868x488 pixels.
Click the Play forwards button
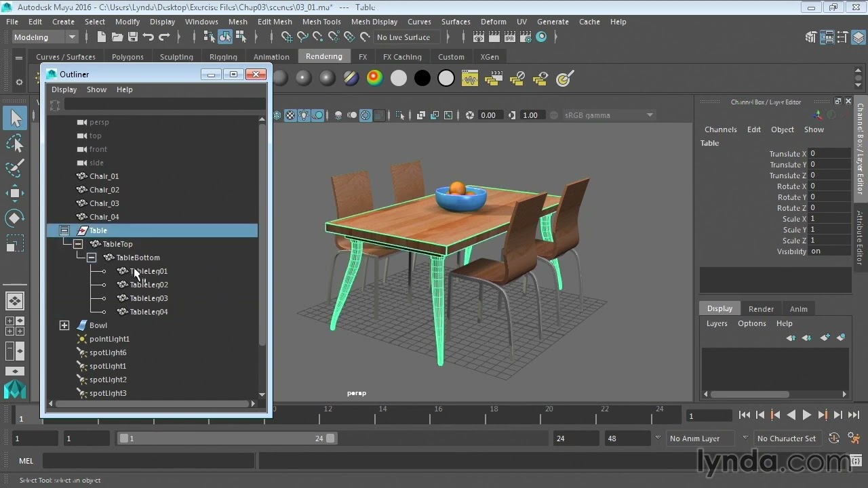807,415
